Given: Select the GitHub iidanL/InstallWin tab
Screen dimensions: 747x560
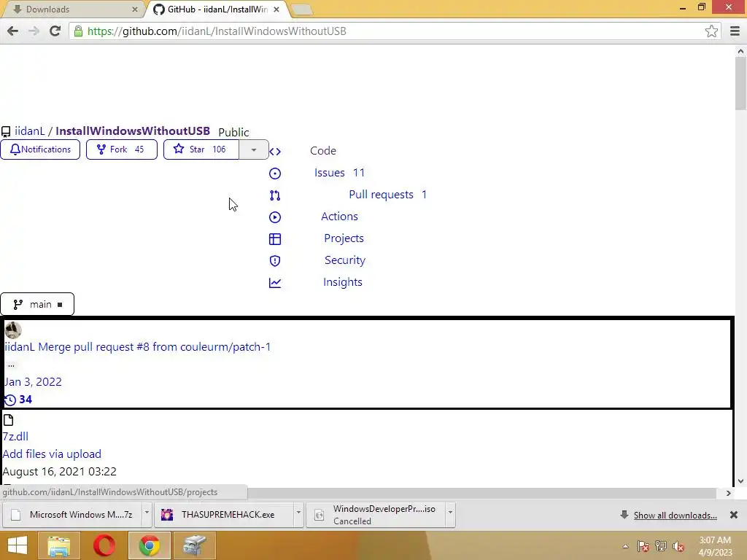Looking at the screenshot, I should 217,9.
